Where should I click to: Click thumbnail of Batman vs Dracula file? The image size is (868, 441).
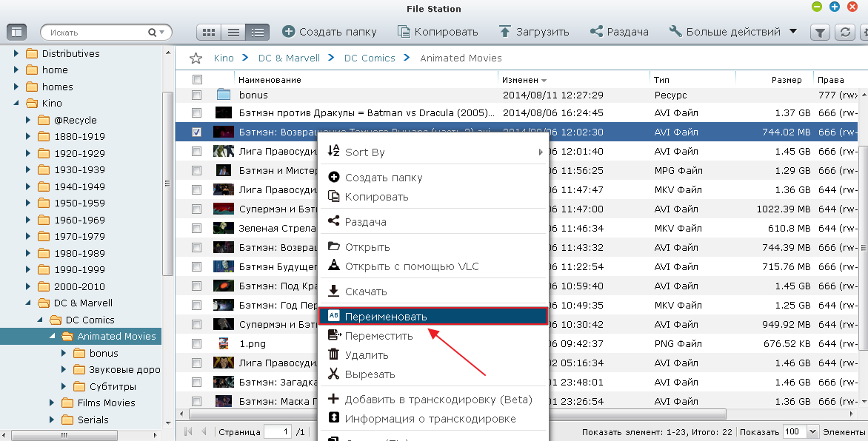223,113
